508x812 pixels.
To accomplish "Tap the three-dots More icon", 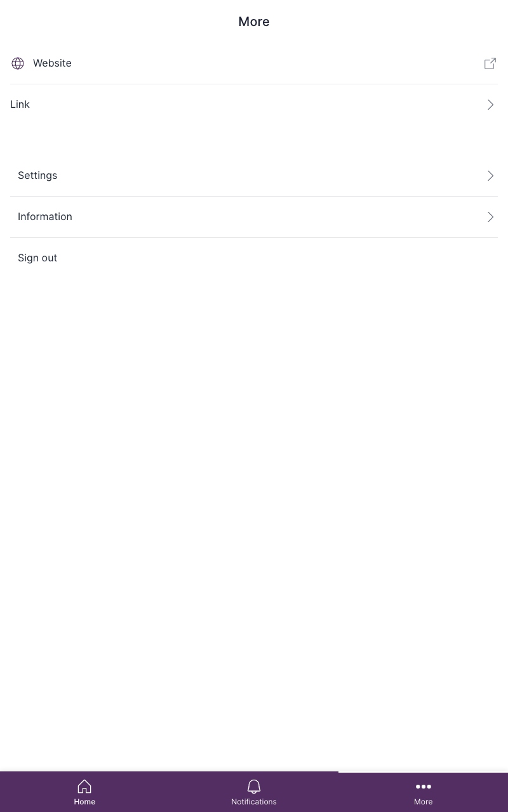I will click(424, 787).
